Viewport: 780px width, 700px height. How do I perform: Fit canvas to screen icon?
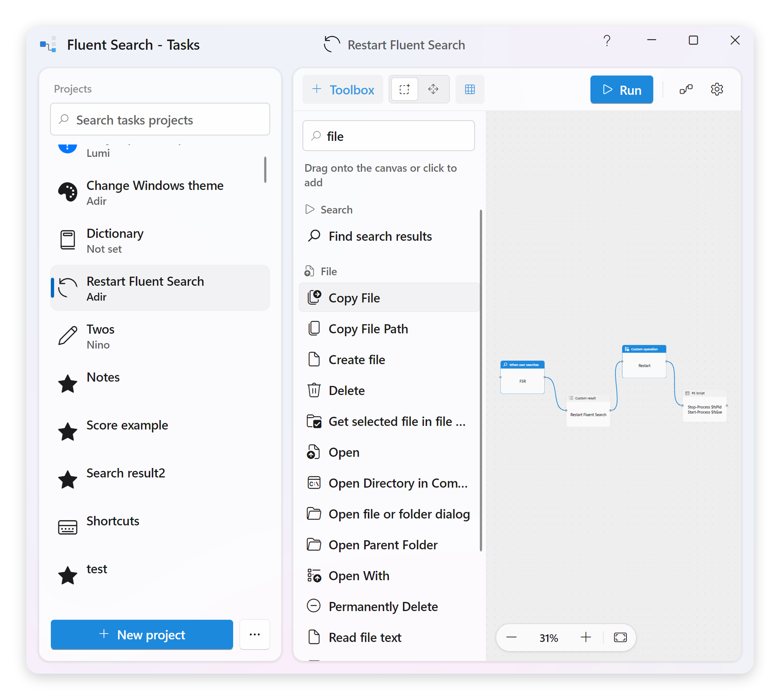[620, 637]
